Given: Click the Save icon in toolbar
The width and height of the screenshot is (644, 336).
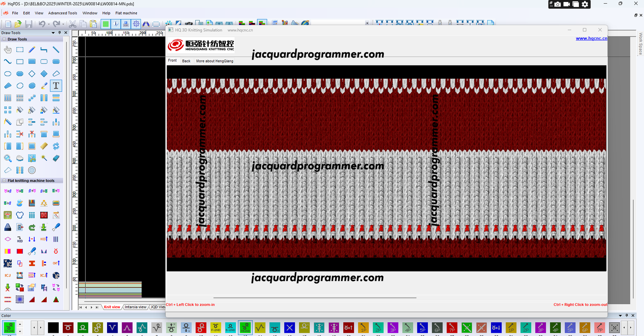Looking at the screenshot, I should point(29,24).
